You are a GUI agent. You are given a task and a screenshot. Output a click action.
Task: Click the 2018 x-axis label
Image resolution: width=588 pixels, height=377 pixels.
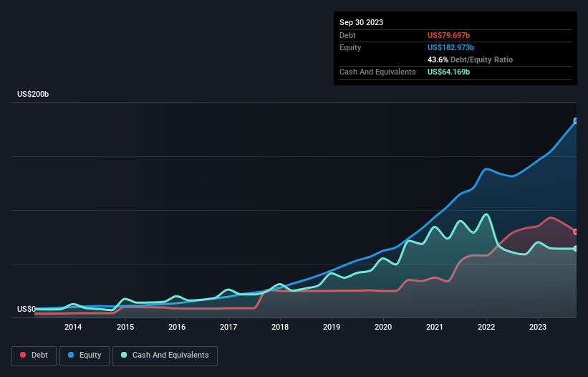[280, 327]
